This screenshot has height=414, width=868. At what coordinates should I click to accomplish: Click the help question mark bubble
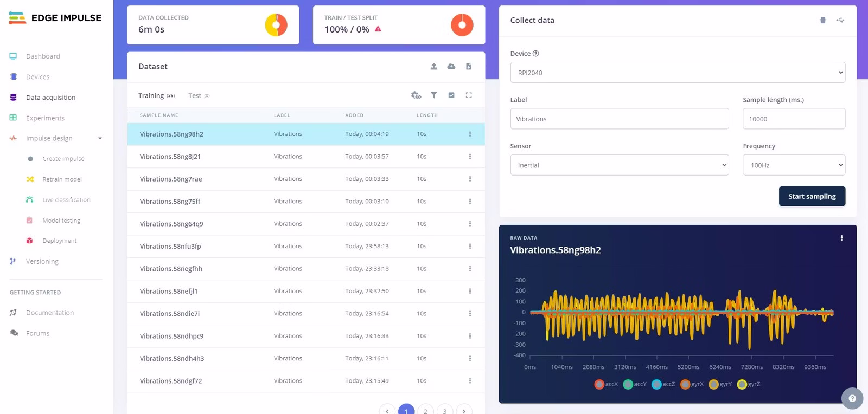tap(852, 398)
